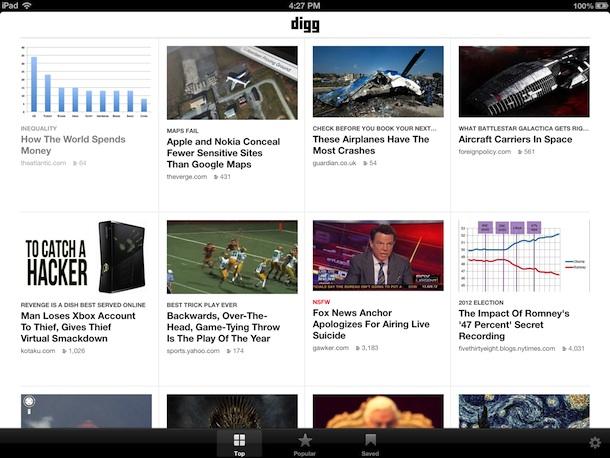Tap the Top grid icon tab
The height and width of the screenshot is (458, 610).
coord(239,444)
